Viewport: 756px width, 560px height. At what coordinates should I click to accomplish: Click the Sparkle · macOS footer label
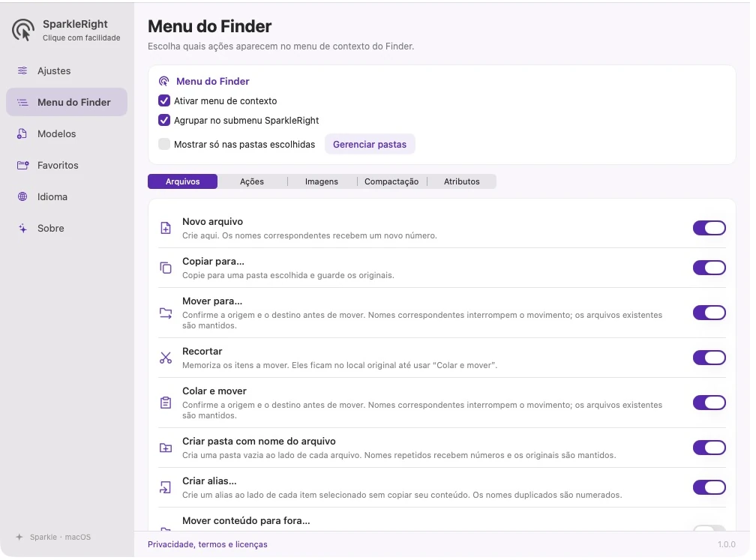[x=60, y=537]
